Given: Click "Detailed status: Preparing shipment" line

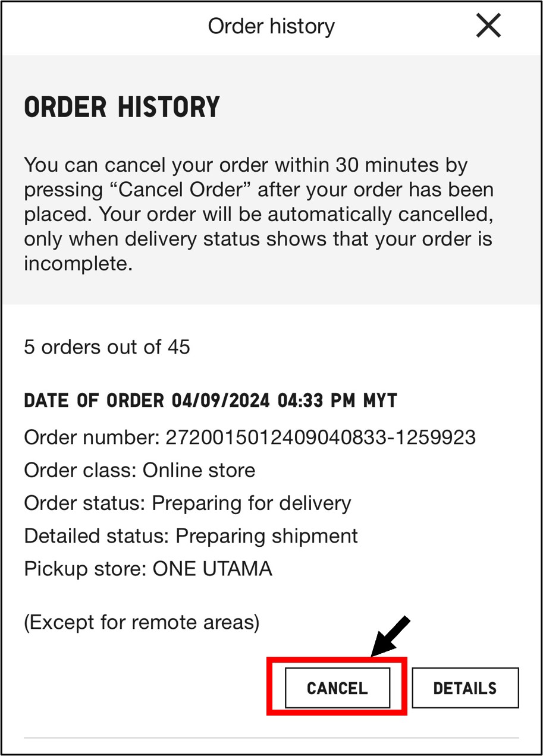Looking at the screenshot, I should click(x=191, y=535).
